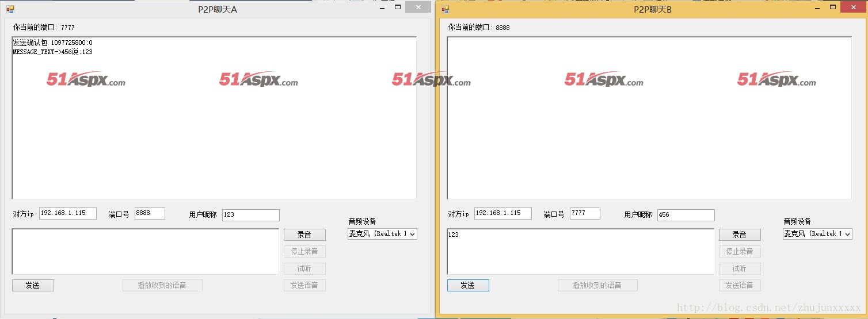Click P2P聊天A title bar text
Screen dimensions: 868x319
point(218,9)
